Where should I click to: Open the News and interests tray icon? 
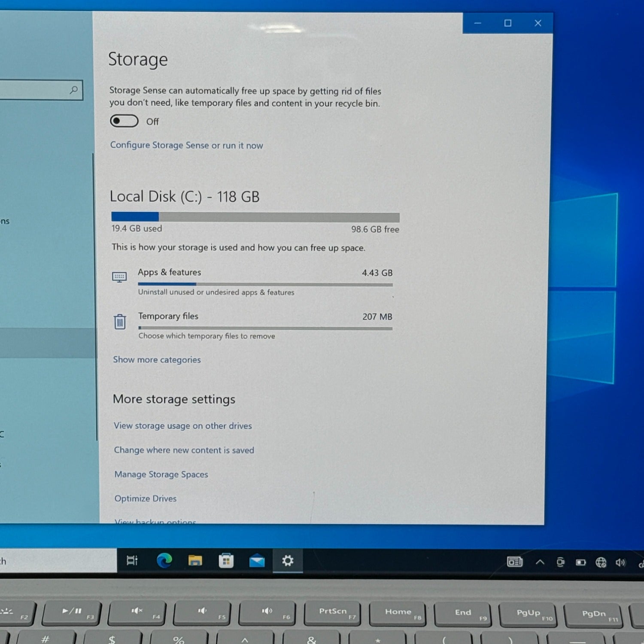point(514,562)
